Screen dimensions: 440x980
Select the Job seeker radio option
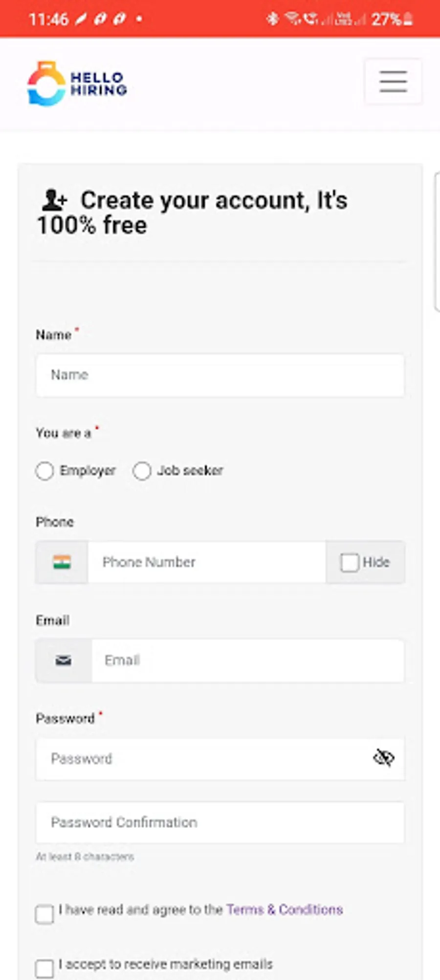pos(142,471)
